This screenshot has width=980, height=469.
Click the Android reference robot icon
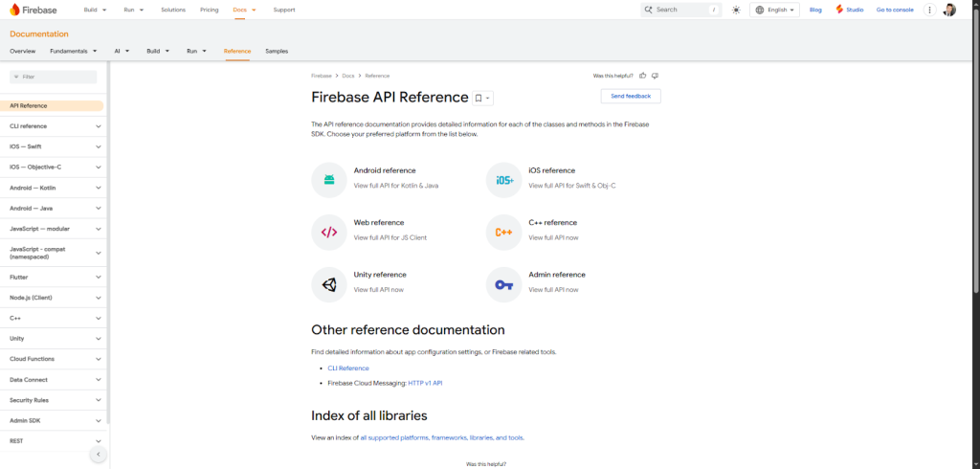(329, 180)
